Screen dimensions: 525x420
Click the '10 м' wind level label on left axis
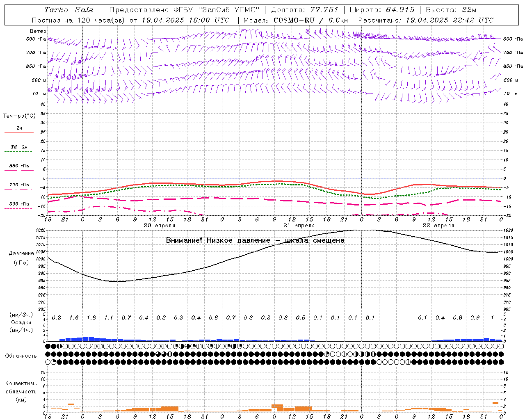tap(39, 94)
